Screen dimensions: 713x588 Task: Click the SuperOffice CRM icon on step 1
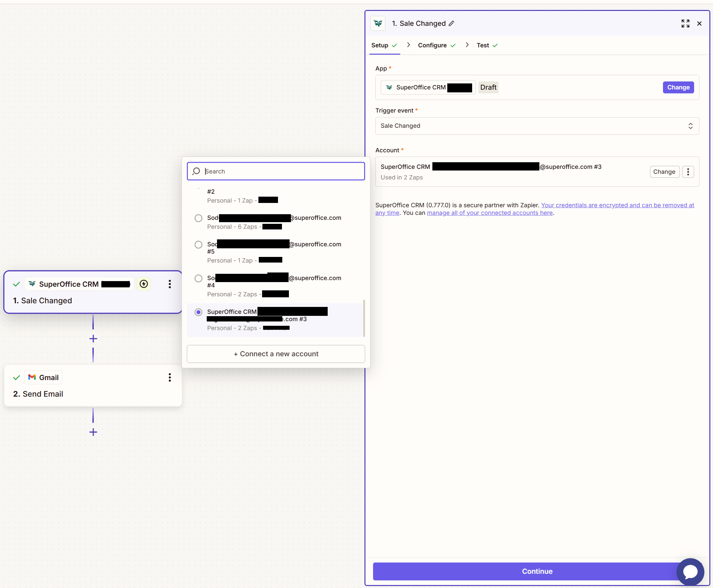tap(31, 284)
